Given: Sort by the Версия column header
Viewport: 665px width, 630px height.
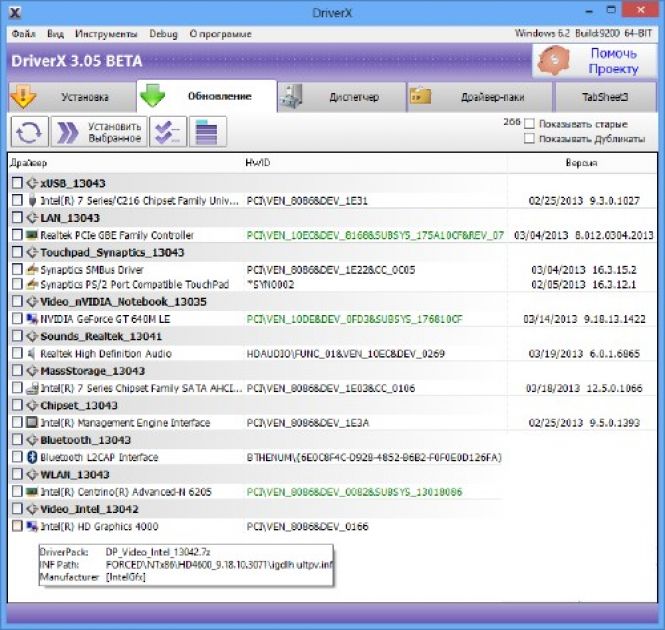Looking at the screenshot, I should coord(581,163).
